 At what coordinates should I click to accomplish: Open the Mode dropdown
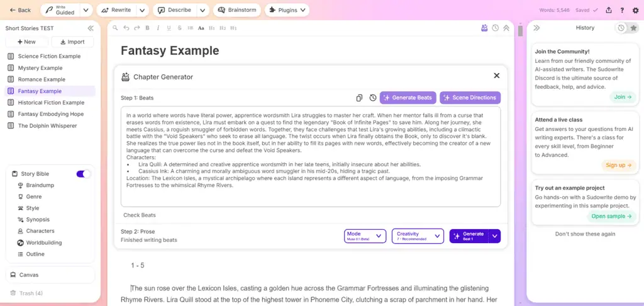[365, 236]
